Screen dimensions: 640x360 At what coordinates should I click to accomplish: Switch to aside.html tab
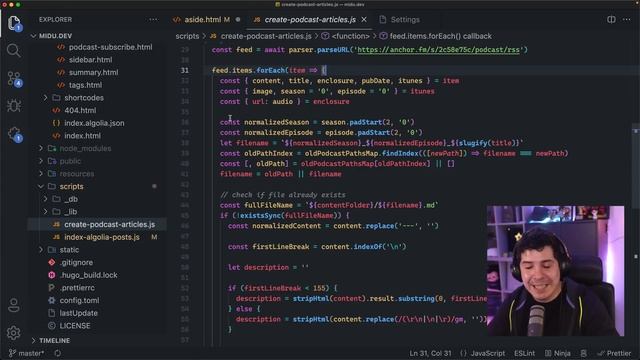click(x=202, y=20)
